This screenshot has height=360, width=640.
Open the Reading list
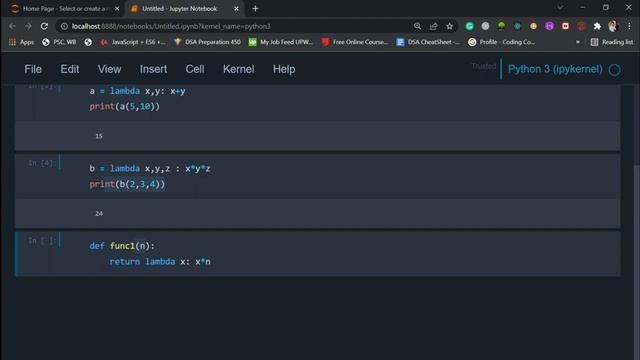point(612,42)
